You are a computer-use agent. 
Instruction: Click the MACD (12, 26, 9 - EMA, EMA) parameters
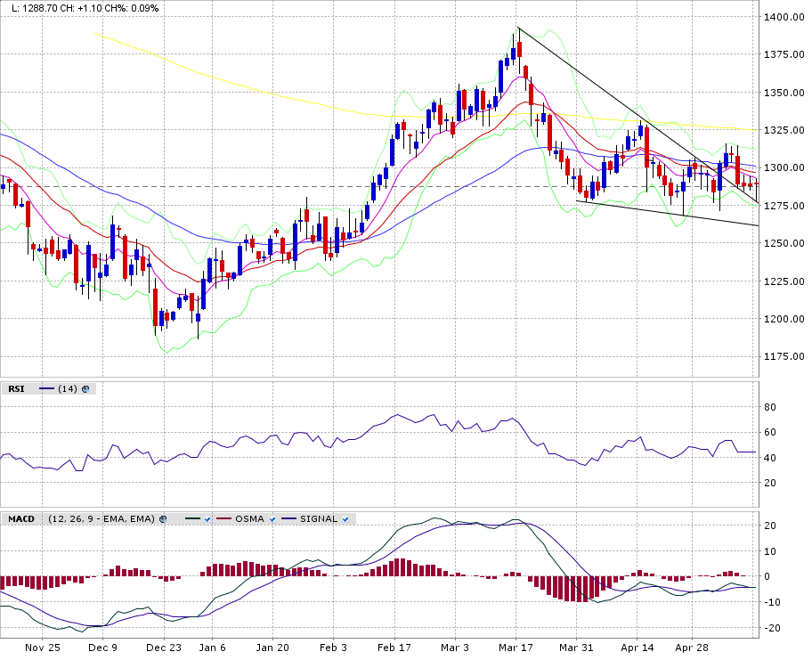[101, 518]
